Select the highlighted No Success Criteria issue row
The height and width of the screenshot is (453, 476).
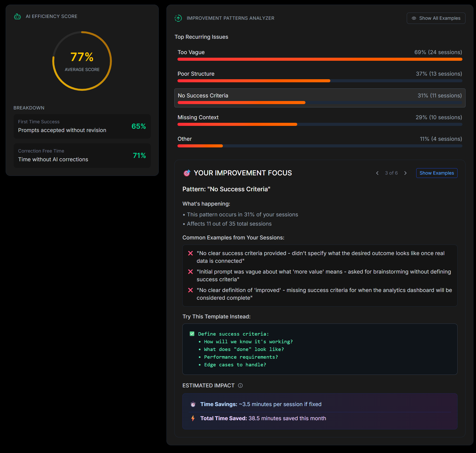(x=320, y=98)
